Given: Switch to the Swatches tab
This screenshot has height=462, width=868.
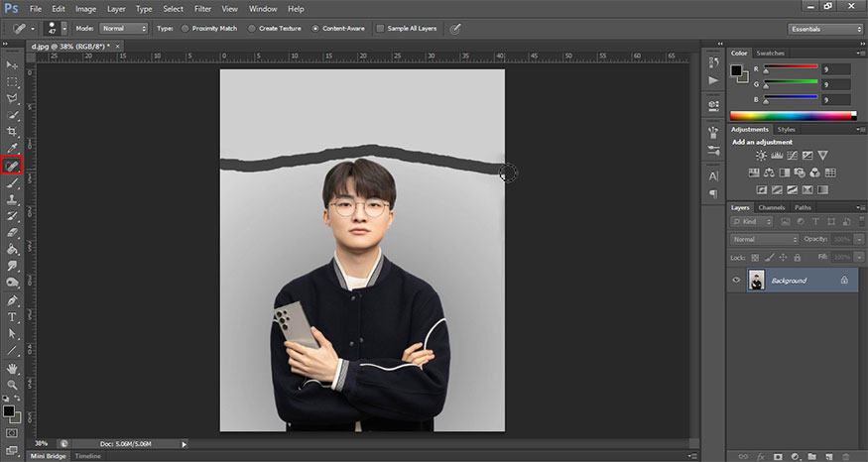Looking at the screenshot, I should pos(770,54).
